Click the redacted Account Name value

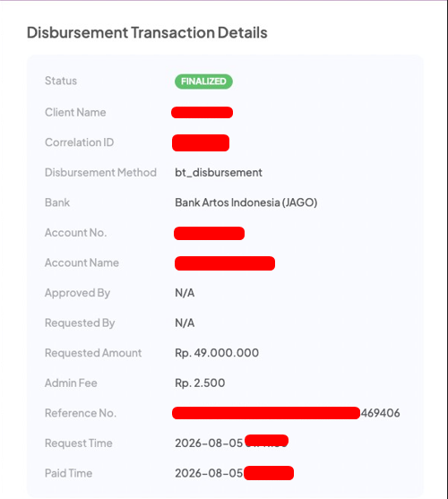pos(225,263)
